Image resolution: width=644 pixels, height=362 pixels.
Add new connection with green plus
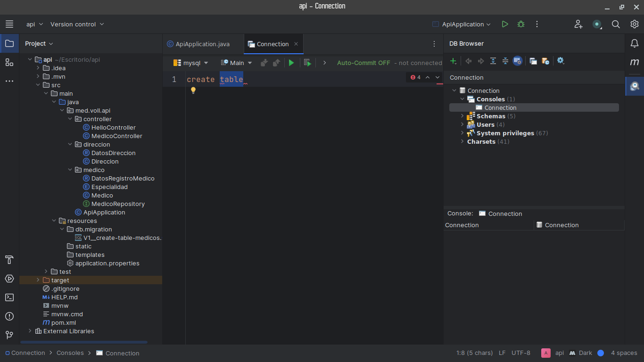[454, 61]
